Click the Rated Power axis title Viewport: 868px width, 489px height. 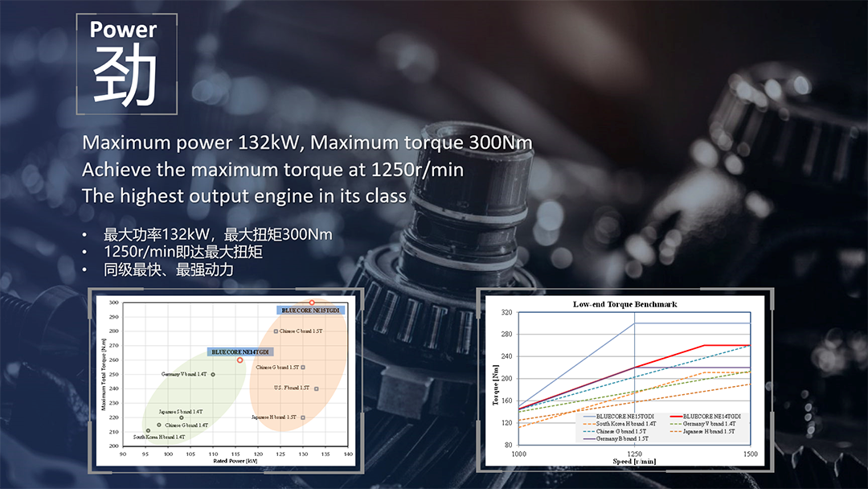pos(234,461)
